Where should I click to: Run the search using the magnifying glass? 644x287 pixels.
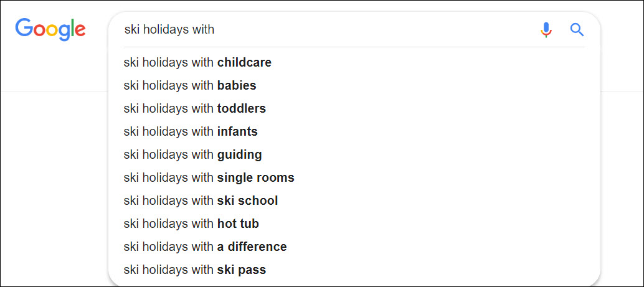[x=577, y=29]
